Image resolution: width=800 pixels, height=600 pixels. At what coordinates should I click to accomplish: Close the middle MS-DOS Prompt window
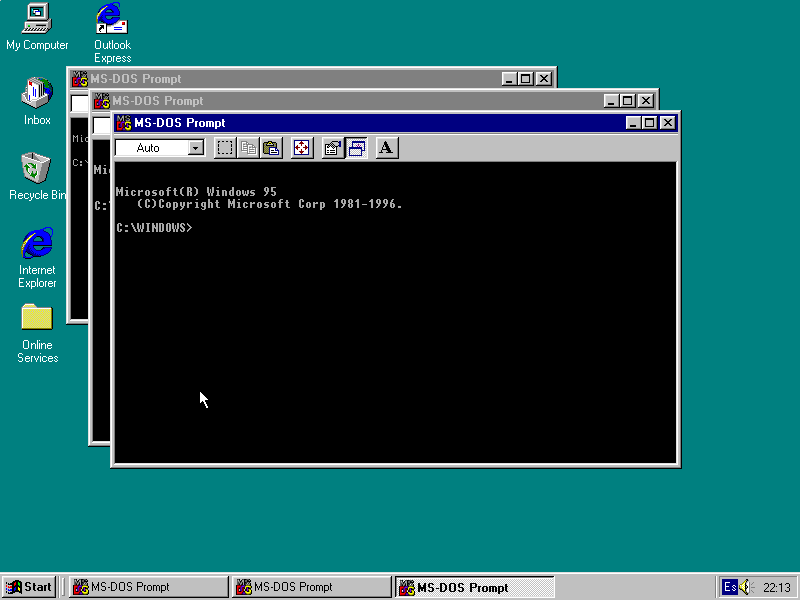coord(646,101)
